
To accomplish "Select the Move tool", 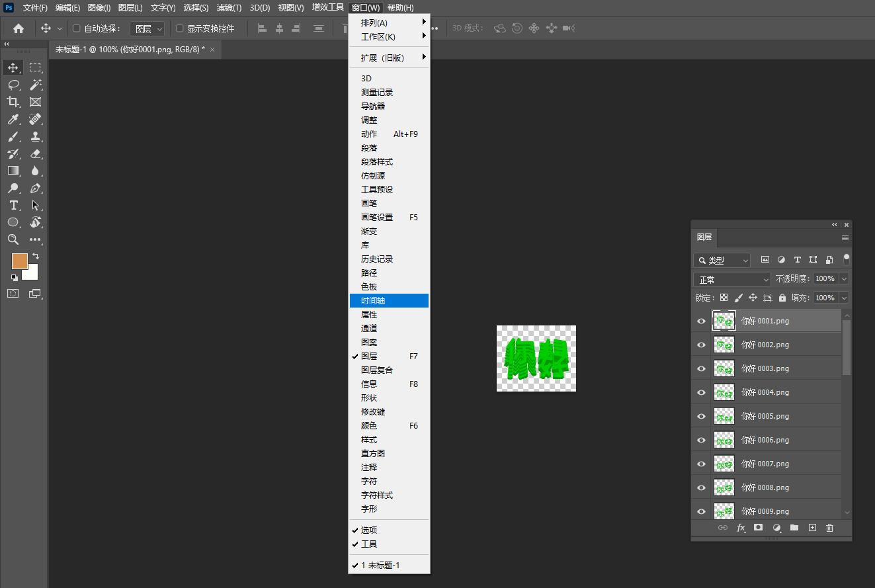I will click(x=13, y=67).
